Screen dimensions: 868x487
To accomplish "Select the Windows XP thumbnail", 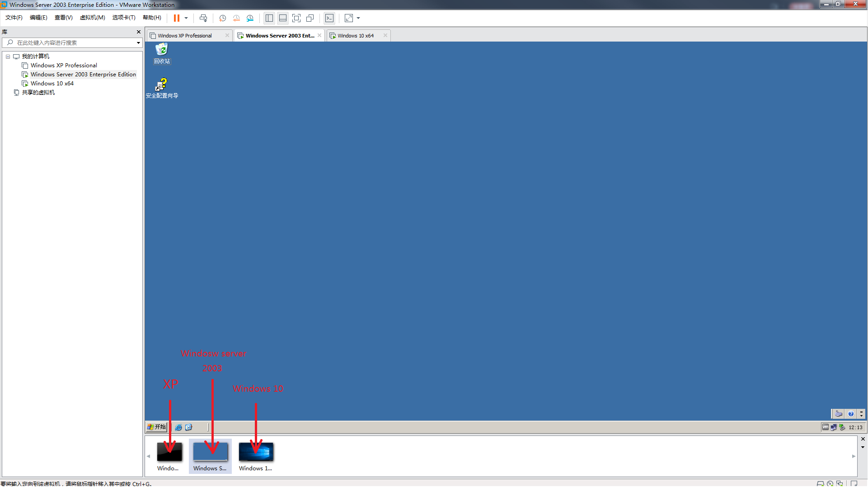I will 169,456.
